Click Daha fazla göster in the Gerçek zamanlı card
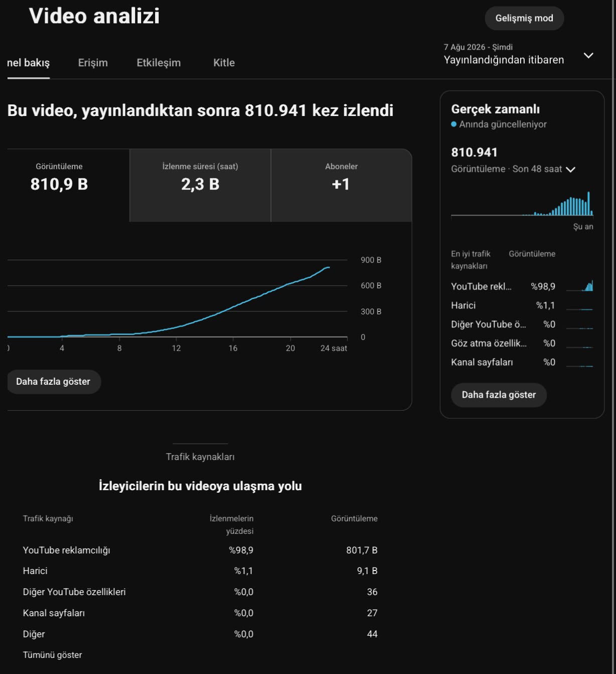 499,395
